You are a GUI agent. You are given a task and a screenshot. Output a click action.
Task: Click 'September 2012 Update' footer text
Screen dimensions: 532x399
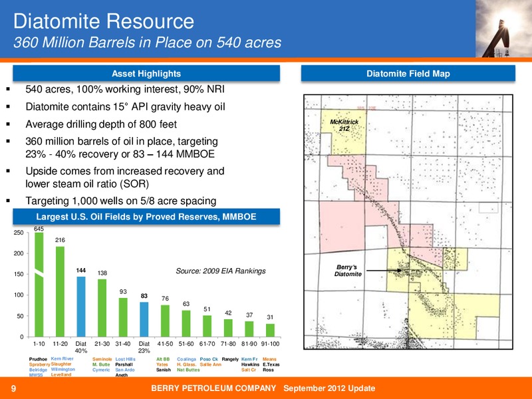coord(329,388)
